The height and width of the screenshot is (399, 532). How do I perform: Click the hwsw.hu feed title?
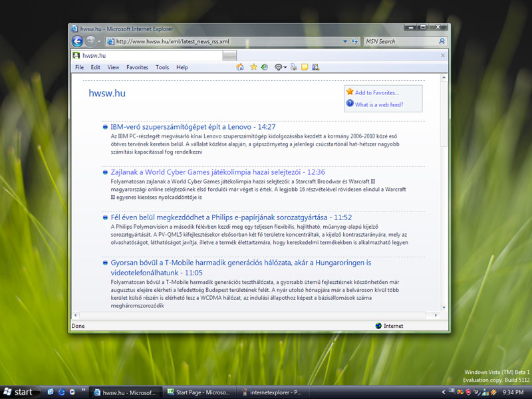click(x=107, y=93)
